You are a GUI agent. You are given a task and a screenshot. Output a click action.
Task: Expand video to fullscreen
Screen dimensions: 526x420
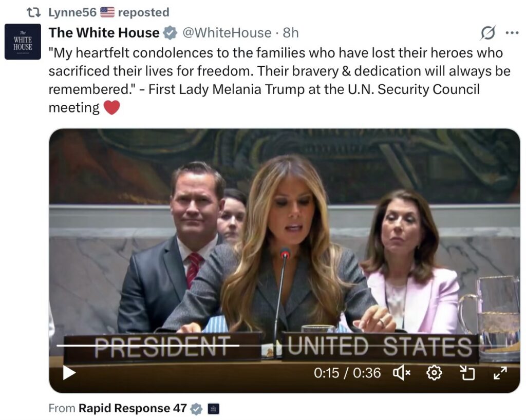pyautogui.click(x=500, y=373)
